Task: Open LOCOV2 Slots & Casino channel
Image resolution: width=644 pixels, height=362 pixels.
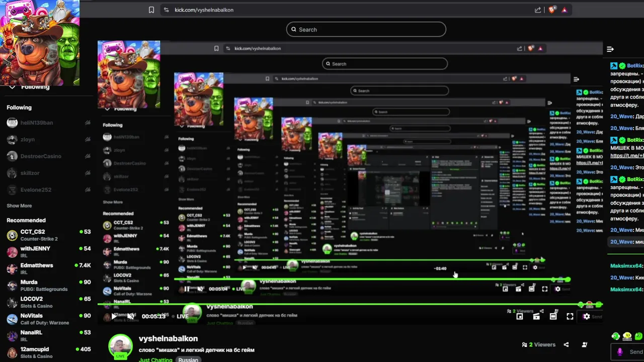Action: point(48,302)
